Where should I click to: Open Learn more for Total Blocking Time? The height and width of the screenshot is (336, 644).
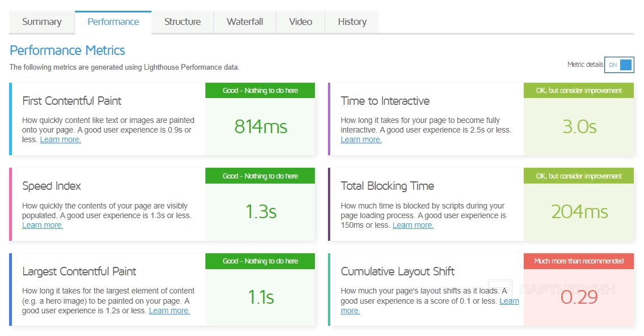click(413, 226)
